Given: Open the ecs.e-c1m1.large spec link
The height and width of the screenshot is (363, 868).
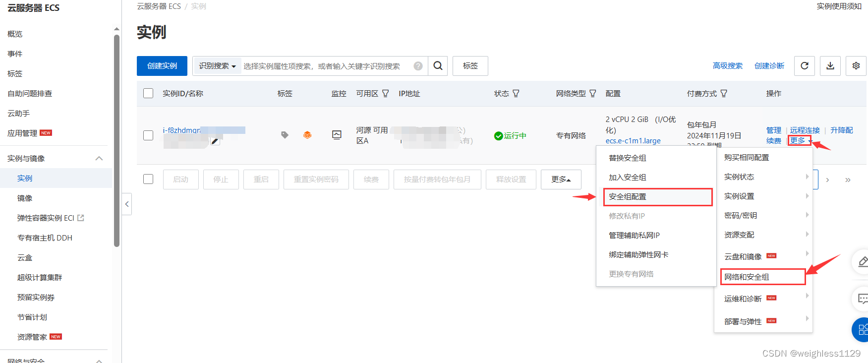Looking at the screenshot, I should pyautogui.click(x=633, y=141).
